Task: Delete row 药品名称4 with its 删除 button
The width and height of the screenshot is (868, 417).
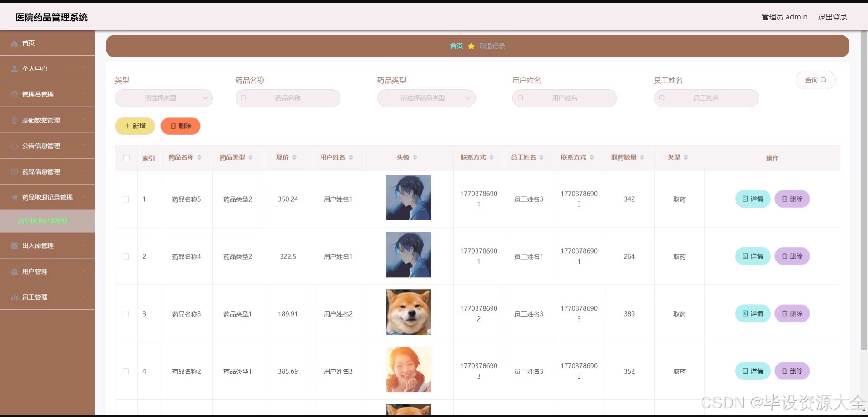Action: (792, 256)
